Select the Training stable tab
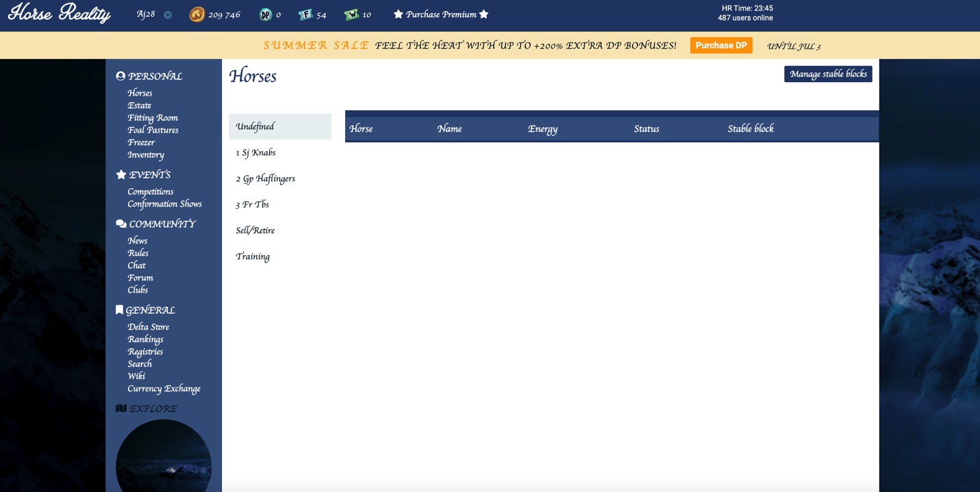 [x=280, y=257]
